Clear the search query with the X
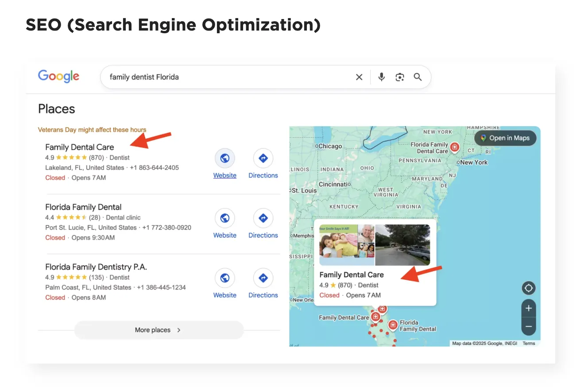 359,77
